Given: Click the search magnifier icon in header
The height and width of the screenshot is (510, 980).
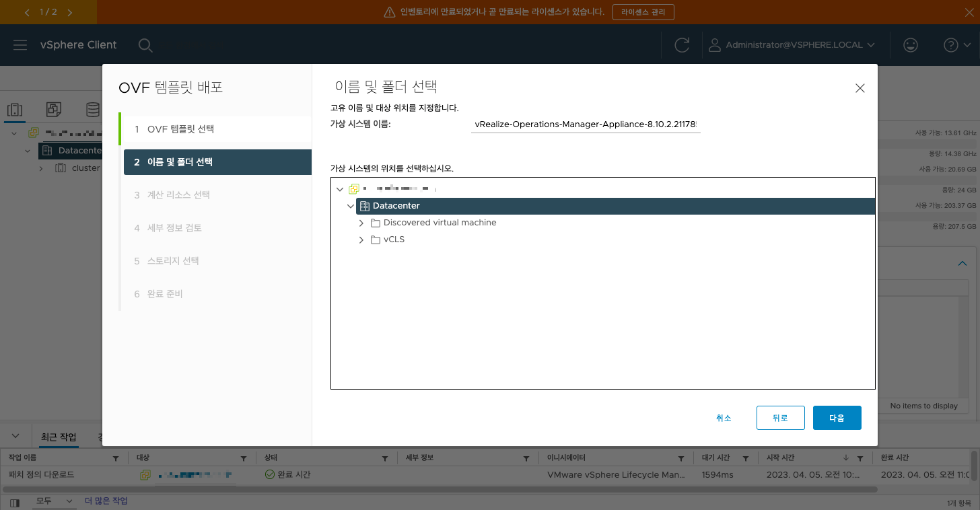Looking at the screenshot, I should [145, 45].
